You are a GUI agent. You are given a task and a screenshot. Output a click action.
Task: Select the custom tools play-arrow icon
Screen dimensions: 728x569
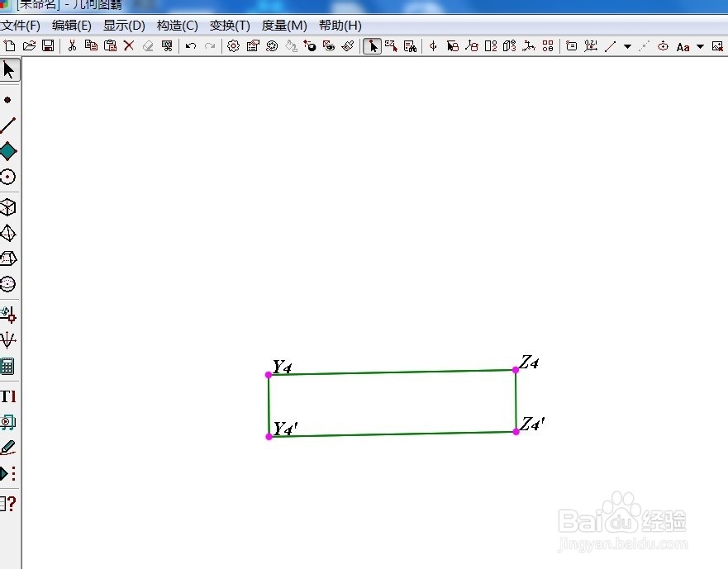(x=8, y=473)
